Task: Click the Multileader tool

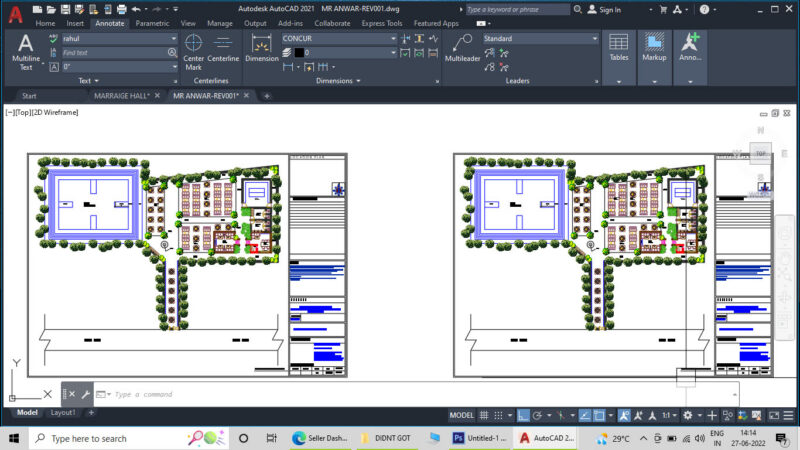Action: (462, 49)
